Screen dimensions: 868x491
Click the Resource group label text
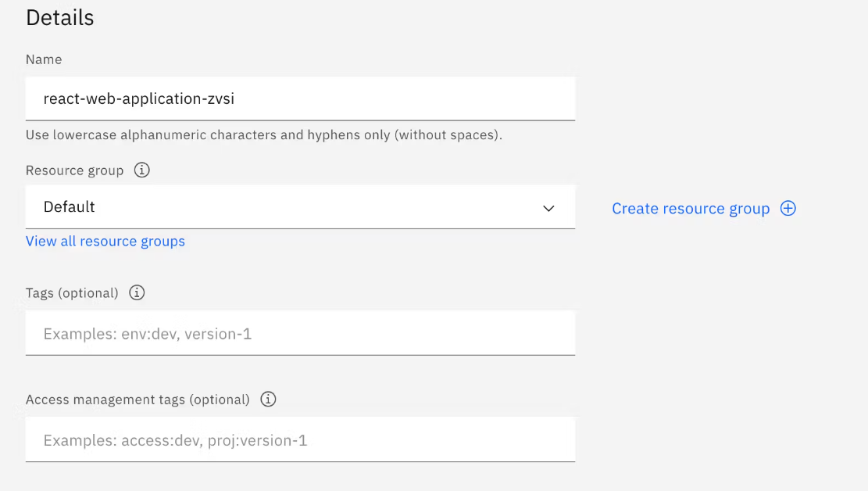pos(75,170)
